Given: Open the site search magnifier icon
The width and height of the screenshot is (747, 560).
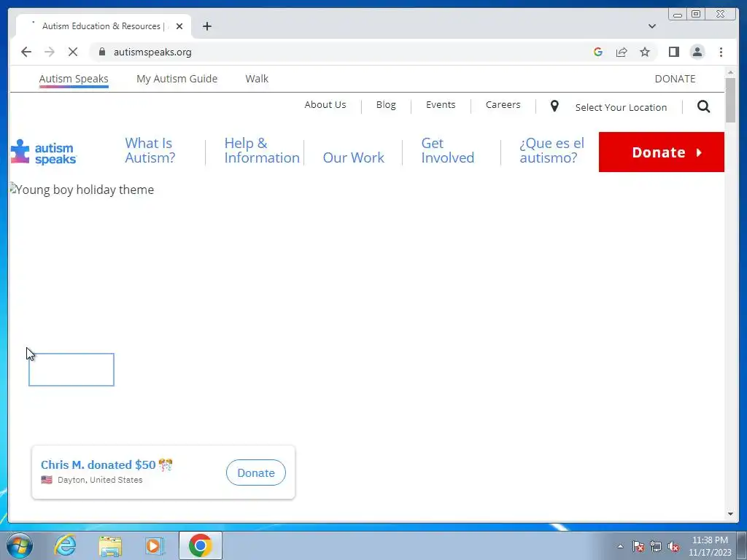Looking at the screenshot, I should (704, 106).
